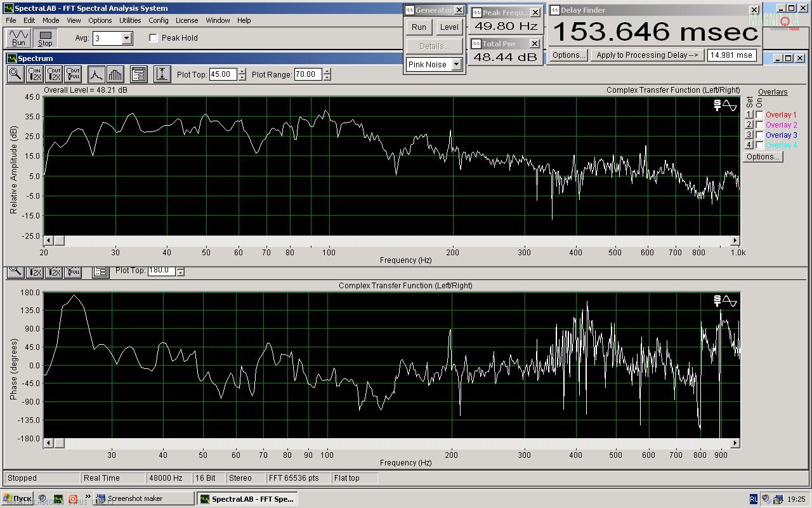Viewport: 812px width, 508px height.
Task: Click red quick launch icon in taskbar
Action: [73, 498]
